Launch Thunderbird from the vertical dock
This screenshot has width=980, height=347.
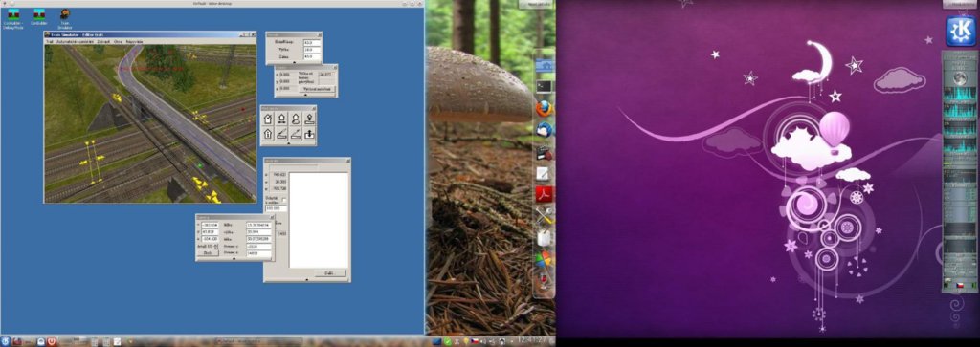pos(545,130)
